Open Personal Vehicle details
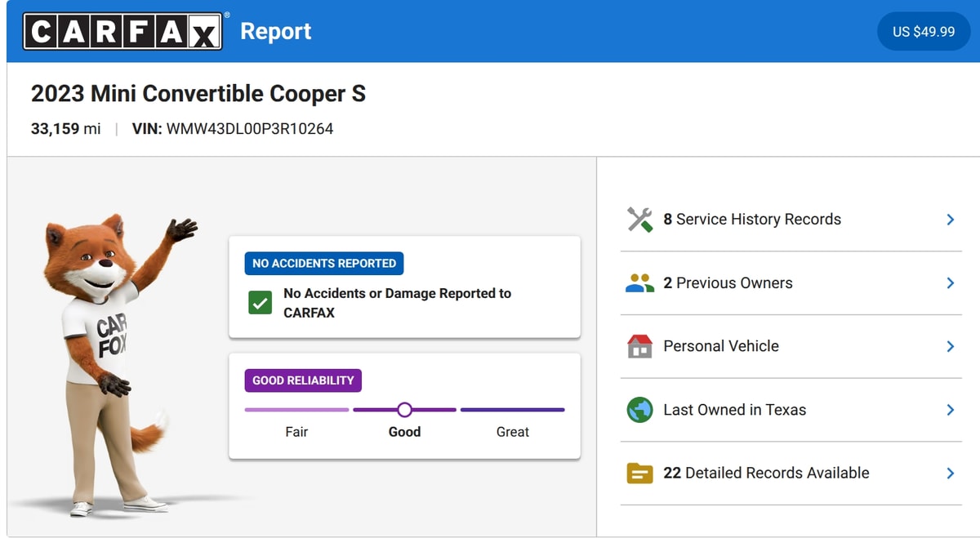Image resolution: width=980 pixels, height=538 pixels. pos(791,346)
